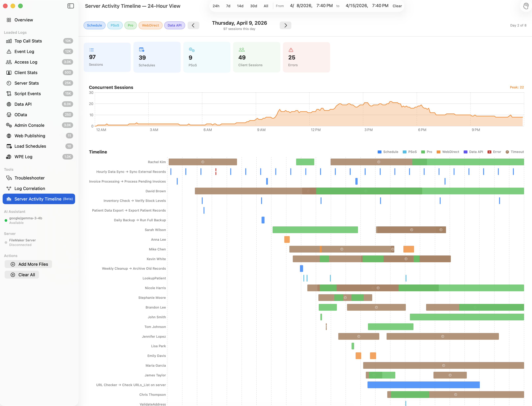Image resolution: width=532 pixels, height=406 pixels.
Task: Click the Log Correlation nodes icon
Action: [9, 189]
